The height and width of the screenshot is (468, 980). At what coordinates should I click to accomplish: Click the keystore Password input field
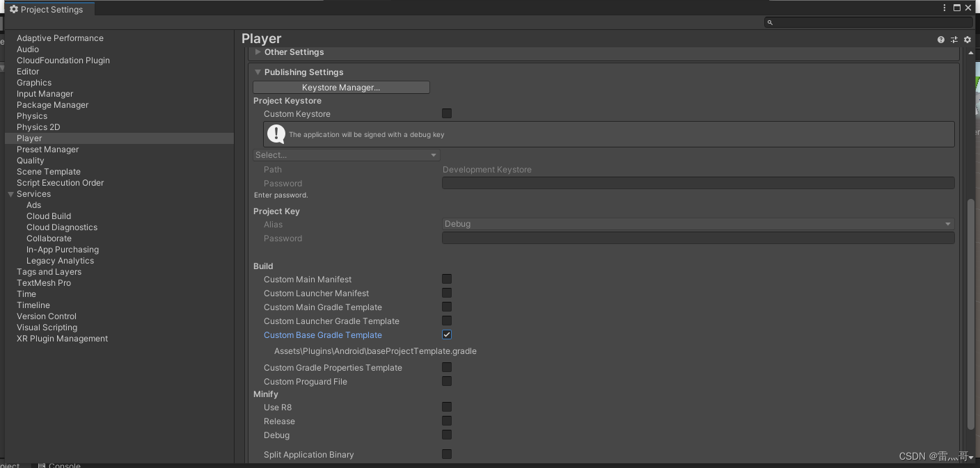coord(697,182)
